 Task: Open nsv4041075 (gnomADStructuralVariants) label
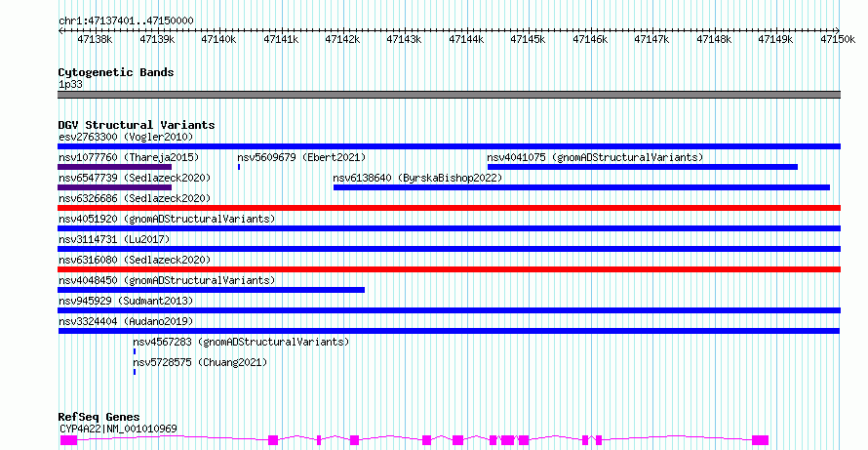click(x=595, y=157)
